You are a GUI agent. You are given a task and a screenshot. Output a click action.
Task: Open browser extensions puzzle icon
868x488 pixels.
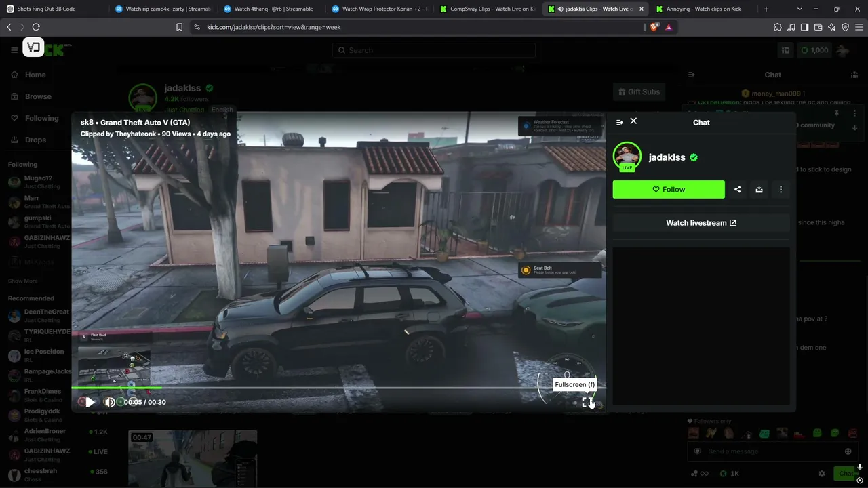777,27
